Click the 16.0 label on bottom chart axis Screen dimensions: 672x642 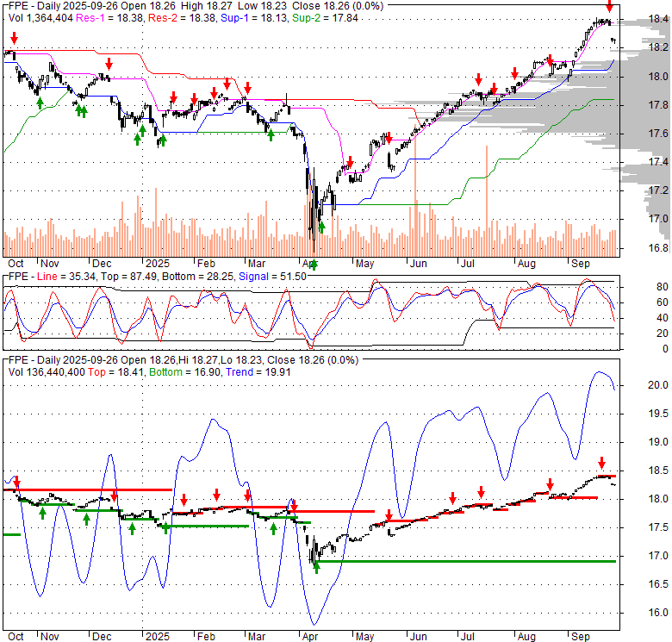tap(658, 613)
